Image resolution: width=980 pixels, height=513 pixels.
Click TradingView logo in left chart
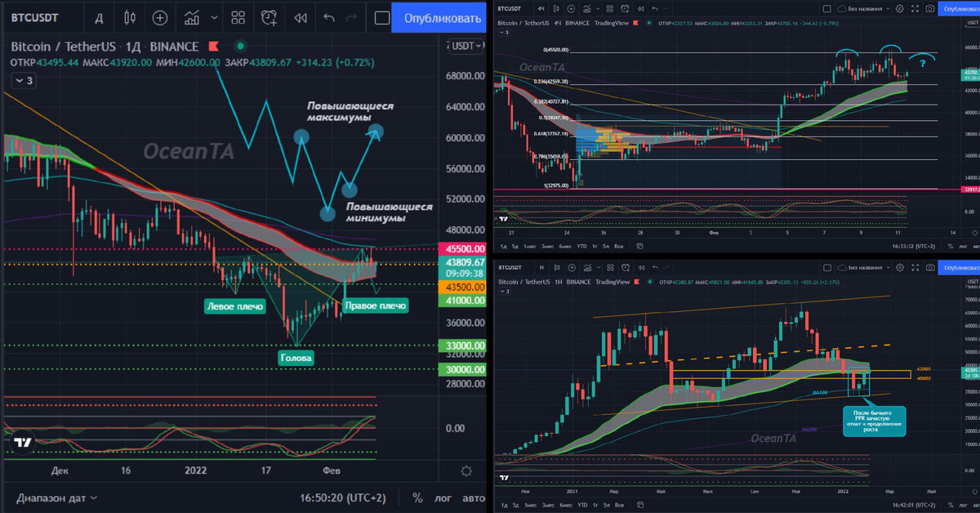click(22, 444)
